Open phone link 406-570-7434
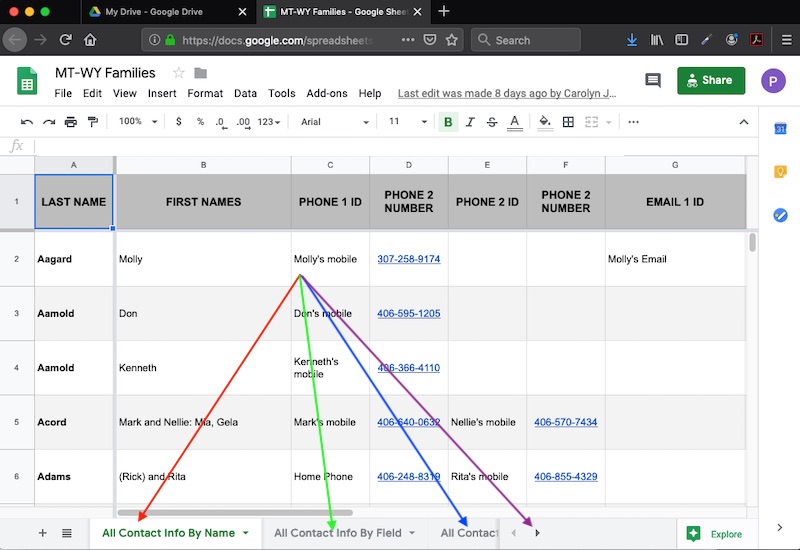Screen dimensions: 800x550 point(566,422)
